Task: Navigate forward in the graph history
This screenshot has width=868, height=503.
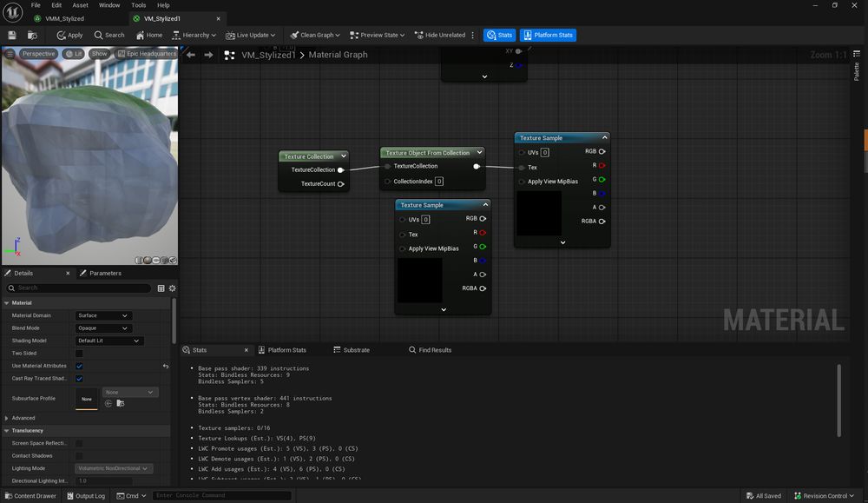Action: (x=208, y=55)
